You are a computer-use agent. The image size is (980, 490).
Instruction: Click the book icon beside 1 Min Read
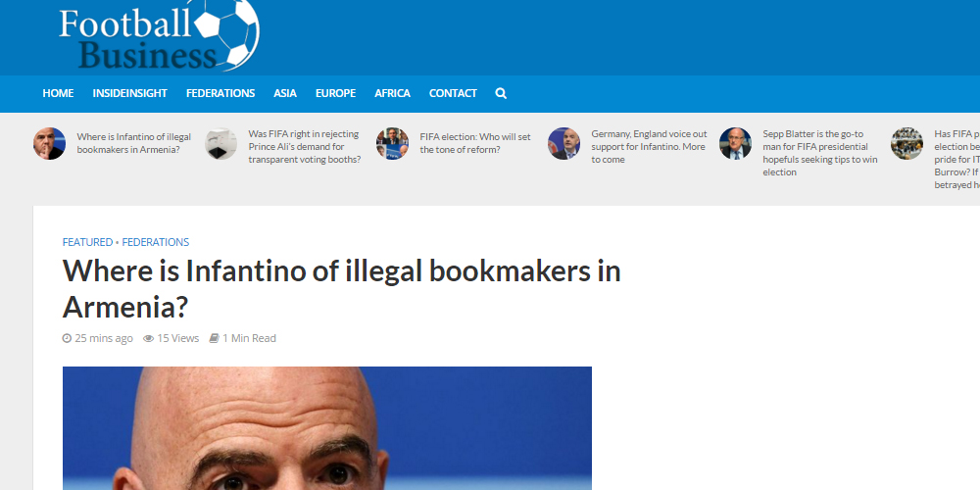click(x=214, y=338)
